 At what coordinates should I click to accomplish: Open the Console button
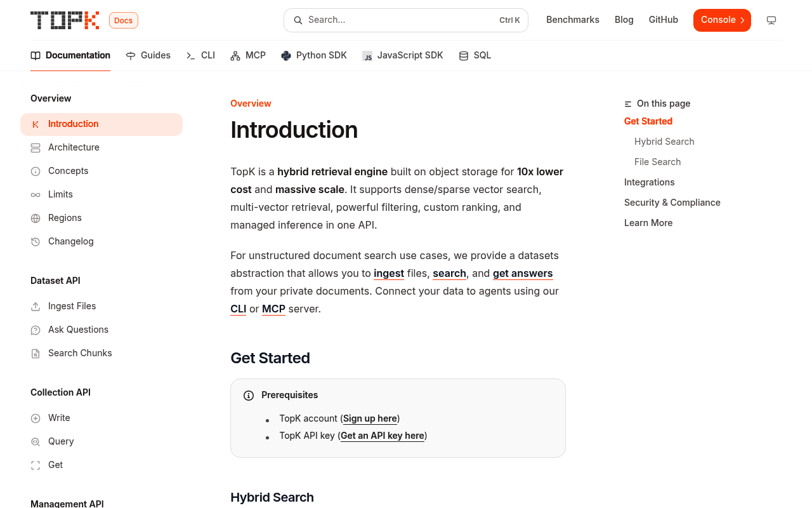point(722,20)
